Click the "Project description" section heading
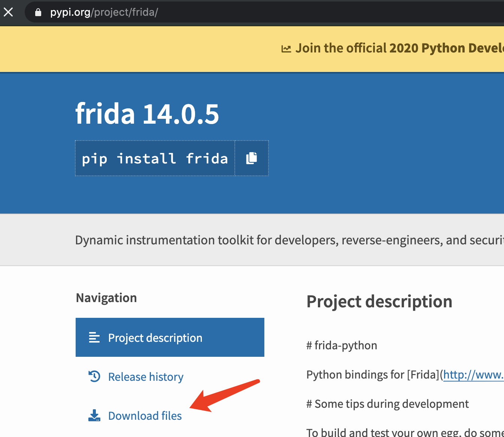 [379, 302]
